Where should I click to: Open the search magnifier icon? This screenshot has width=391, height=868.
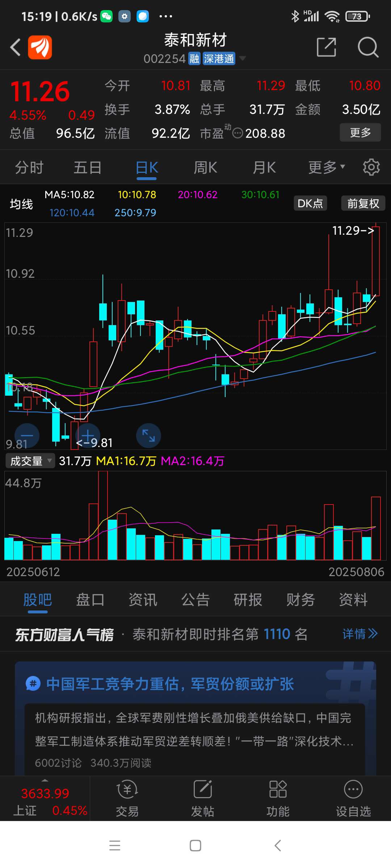[x=368, y=47]
